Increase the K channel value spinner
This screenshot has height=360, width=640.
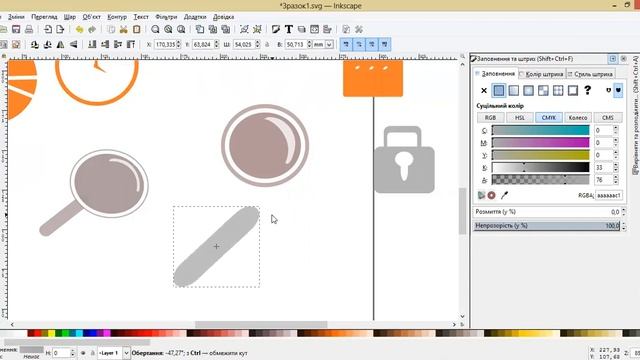(x=616, y=165)
